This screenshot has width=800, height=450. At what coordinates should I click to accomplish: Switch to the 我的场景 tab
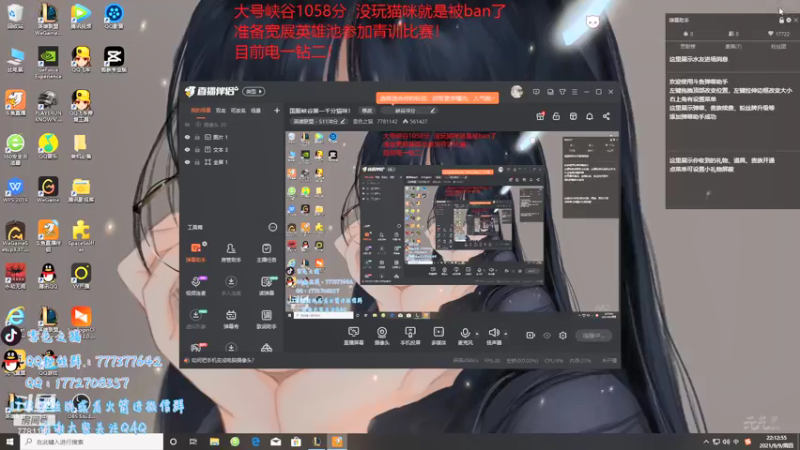(201, 110)
